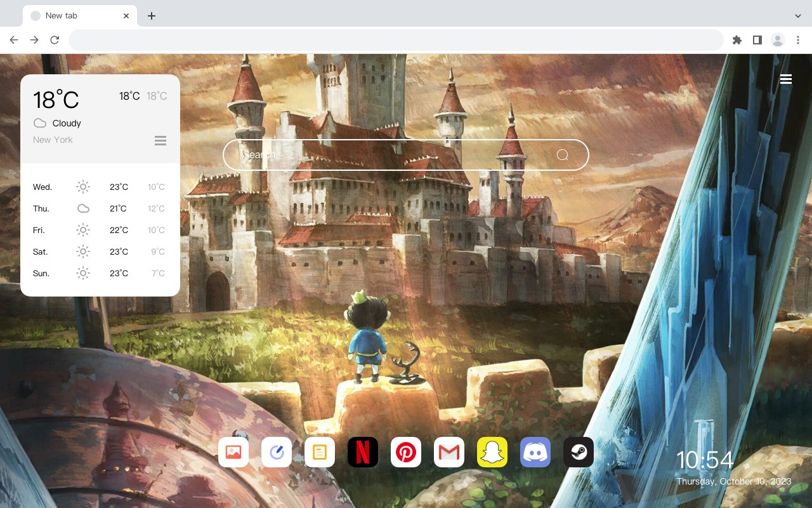Click Wednesday's sunny weather icon
This screenshot has height=508, width=812.
(83, 187)
